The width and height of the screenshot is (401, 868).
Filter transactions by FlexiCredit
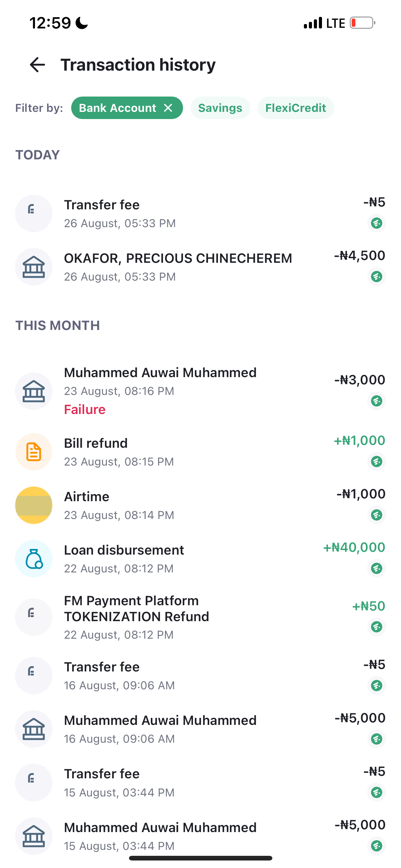point(295,108)
